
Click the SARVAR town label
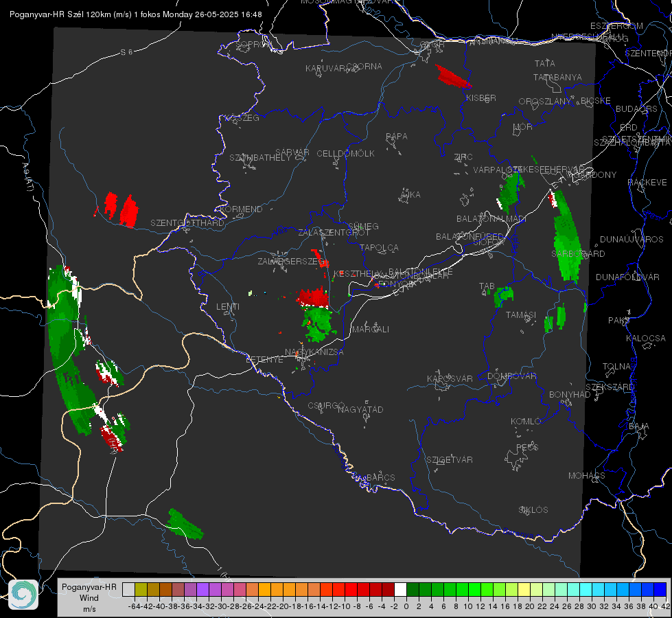pyautogui.click(x=292, y=152)
